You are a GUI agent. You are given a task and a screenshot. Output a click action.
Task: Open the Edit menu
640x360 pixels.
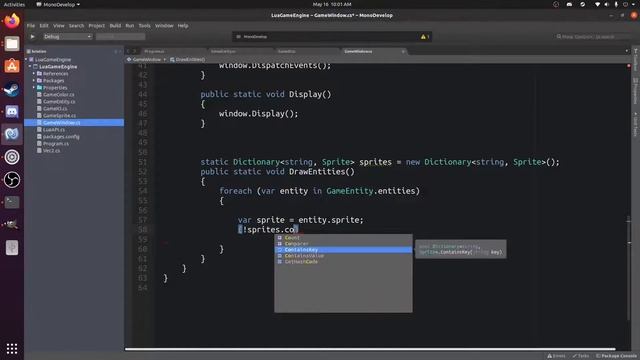[44, 26]
